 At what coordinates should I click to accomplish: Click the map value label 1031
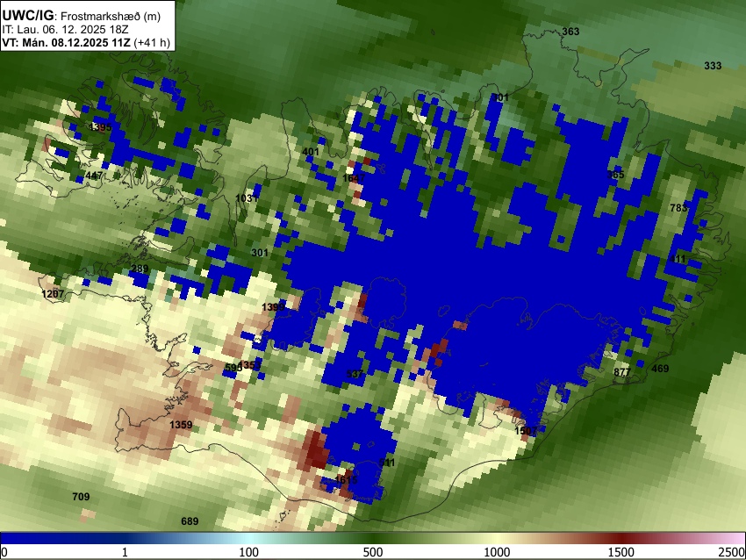coord(247,197)
